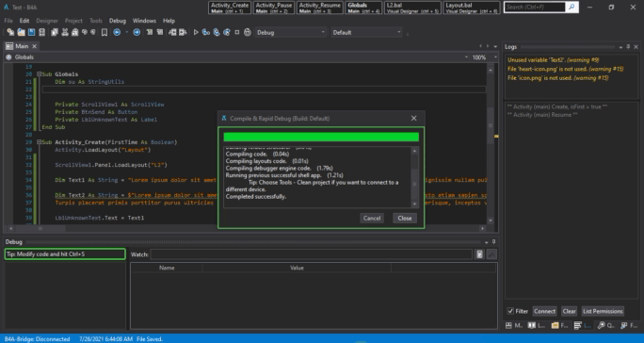
Task: Click the Step In debug icon
Action: pyautogui.click(x=206, y=32)
